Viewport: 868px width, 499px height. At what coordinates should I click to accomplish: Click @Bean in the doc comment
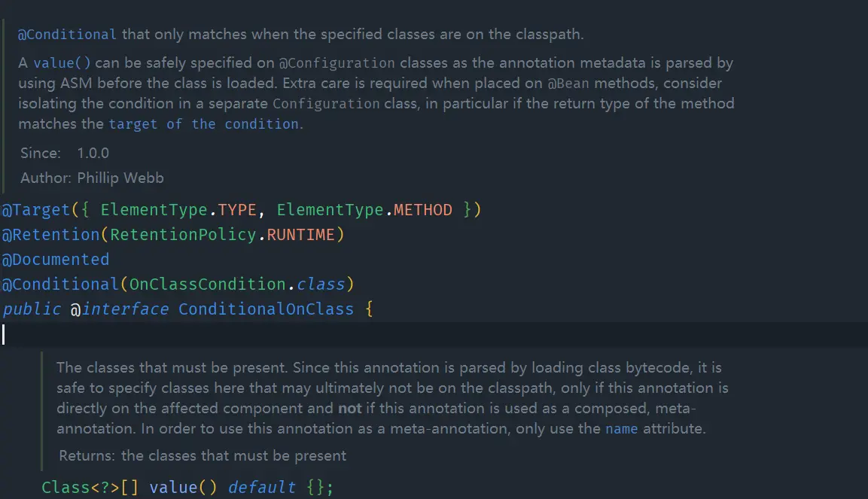click(x=568, y=84)
